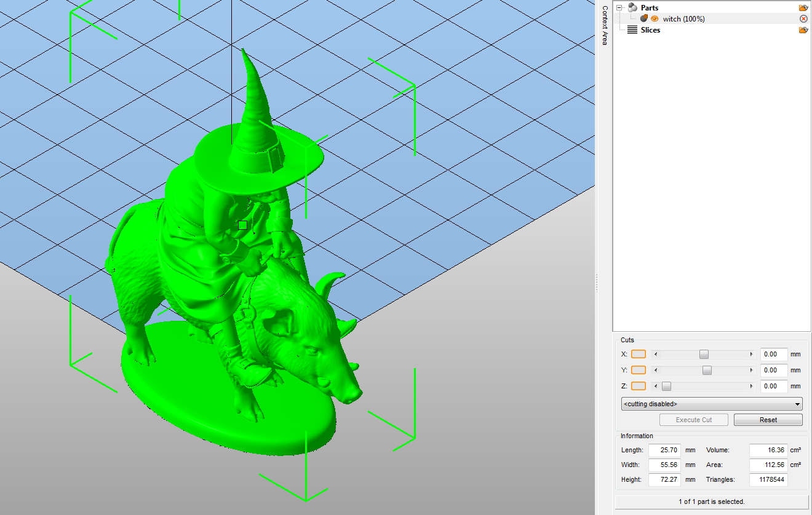Focus the X cut value field

coord(774,354)
